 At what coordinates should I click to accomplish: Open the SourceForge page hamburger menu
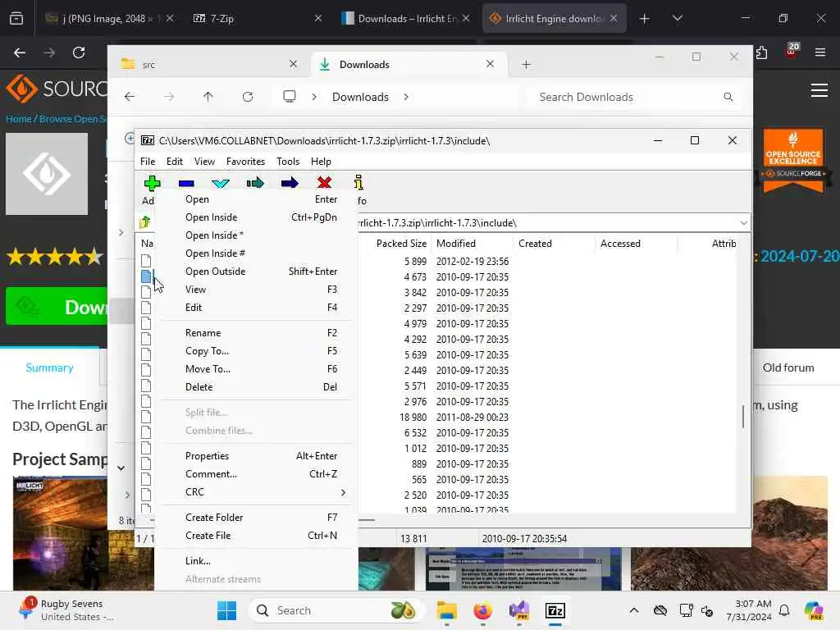[x=819, y=90]
